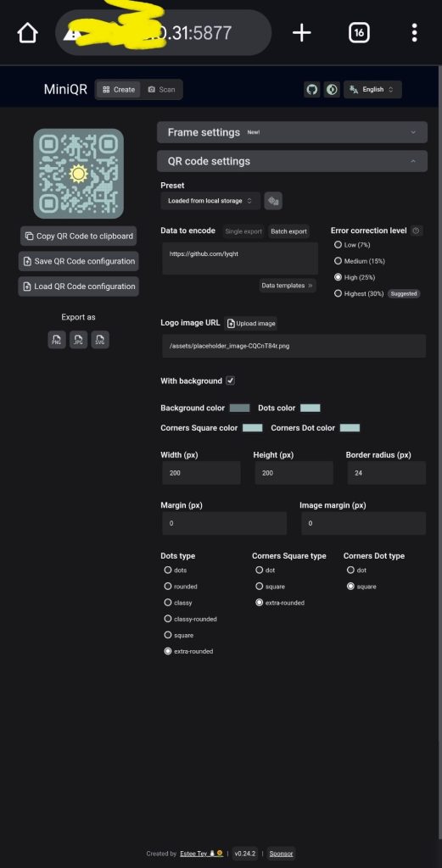Toggle the dark mode theme icon

click(332, 90)
